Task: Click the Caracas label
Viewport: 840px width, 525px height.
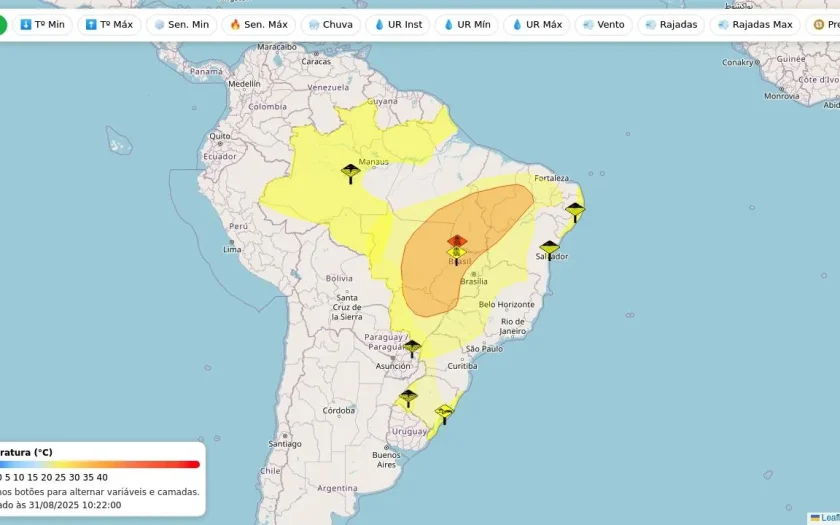Action: point(316,62)
